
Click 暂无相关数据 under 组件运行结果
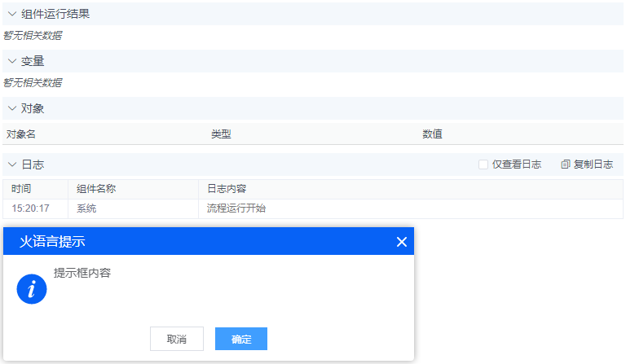[33, 36]
